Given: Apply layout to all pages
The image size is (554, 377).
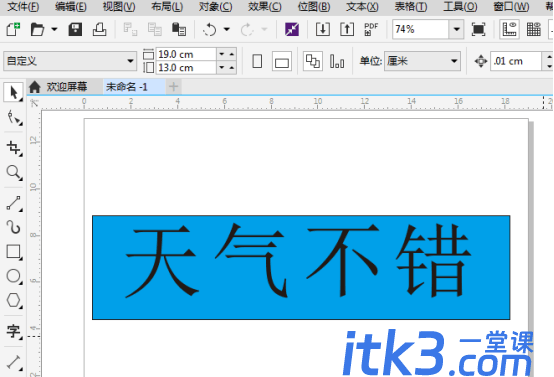Looking at the screenshot, I should click(313, 61).
